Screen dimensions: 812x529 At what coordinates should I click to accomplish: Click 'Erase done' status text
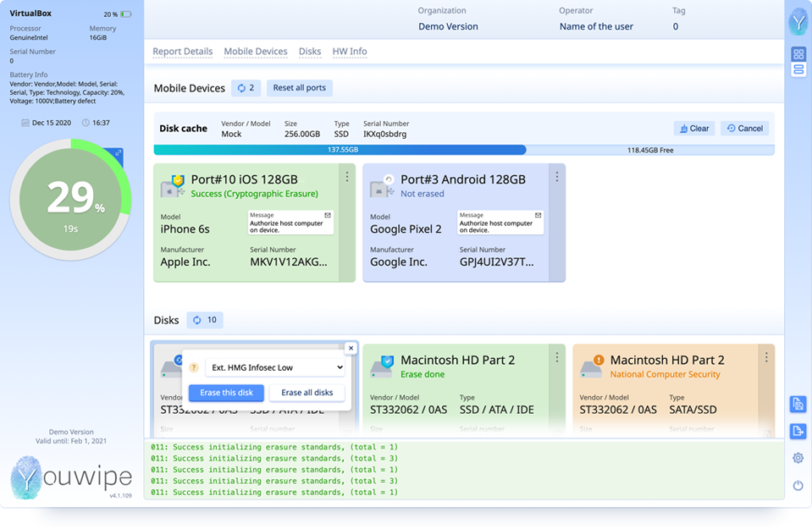pos(423,374)
